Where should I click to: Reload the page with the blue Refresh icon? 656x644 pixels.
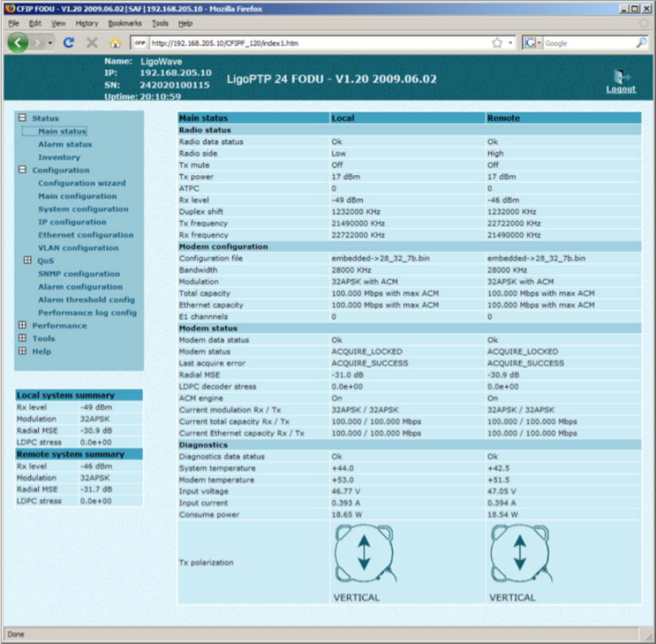68,42
